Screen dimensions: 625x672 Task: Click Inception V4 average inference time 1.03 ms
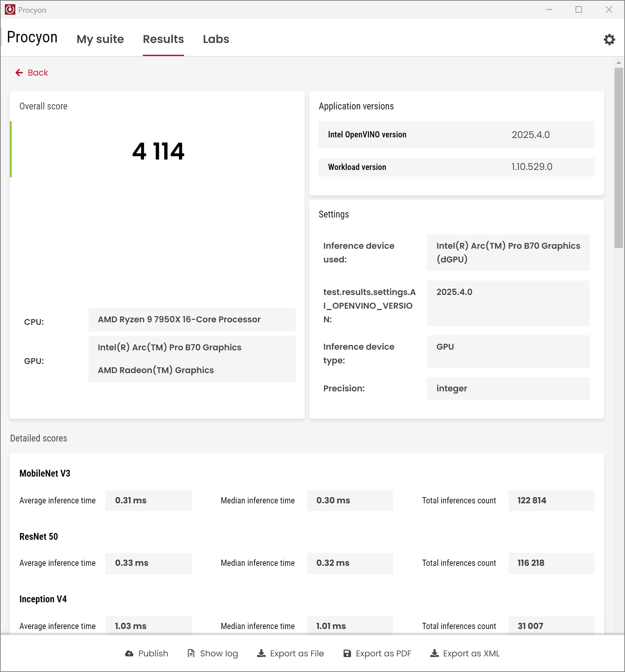click(148, 626)
